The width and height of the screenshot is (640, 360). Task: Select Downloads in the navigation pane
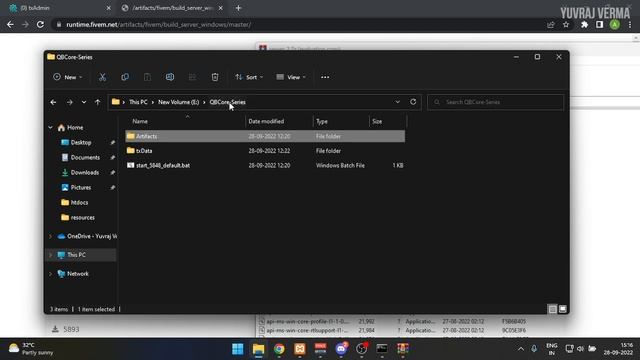(84, 173)
